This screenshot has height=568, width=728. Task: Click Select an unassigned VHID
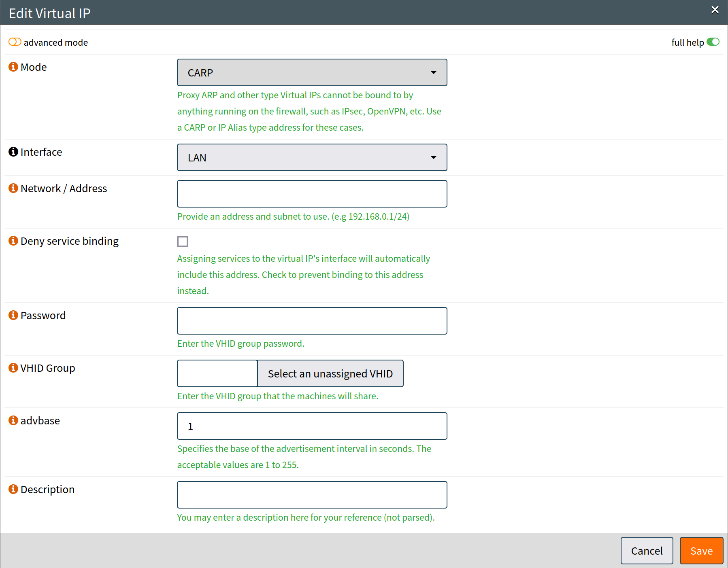click(x=330, y=373)
